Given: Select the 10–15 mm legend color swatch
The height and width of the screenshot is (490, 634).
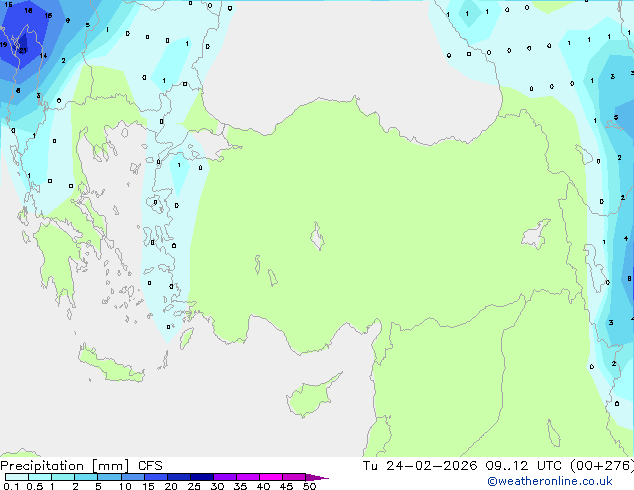Looking at the screenshot, I should click(x=132, y=477).
